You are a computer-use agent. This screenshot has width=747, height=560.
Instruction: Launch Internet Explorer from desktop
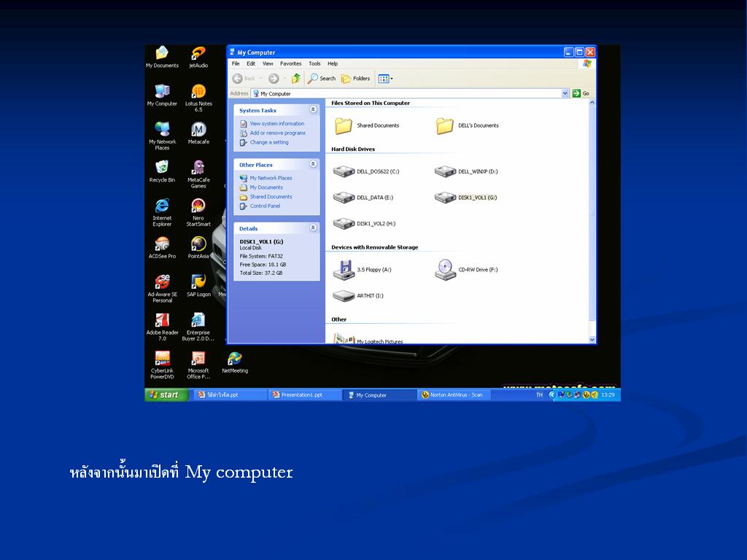[162, 212]
